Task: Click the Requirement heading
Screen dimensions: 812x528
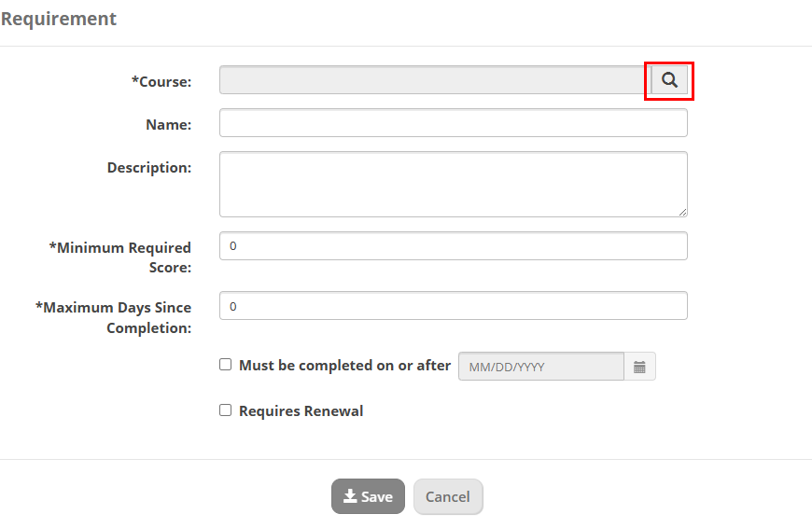Action: 59,19
